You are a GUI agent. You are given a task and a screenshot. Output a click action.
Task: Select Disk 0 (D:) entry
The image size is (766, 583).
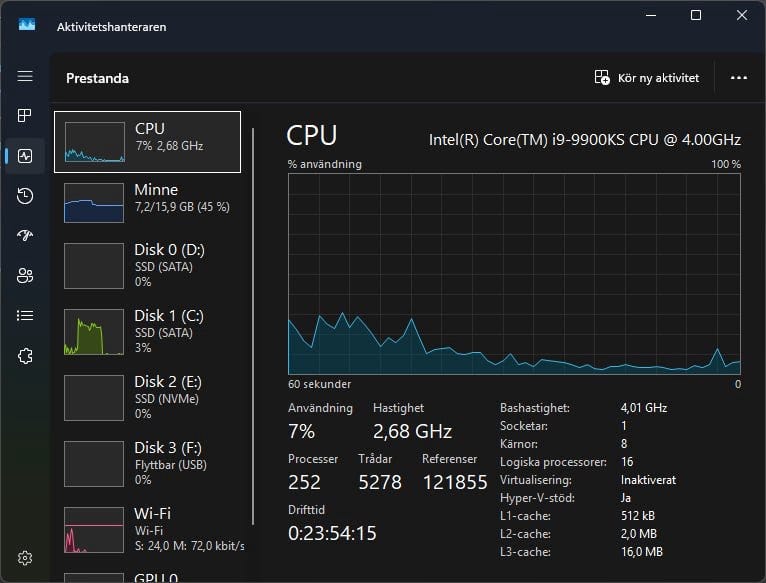tap(147, 265)
